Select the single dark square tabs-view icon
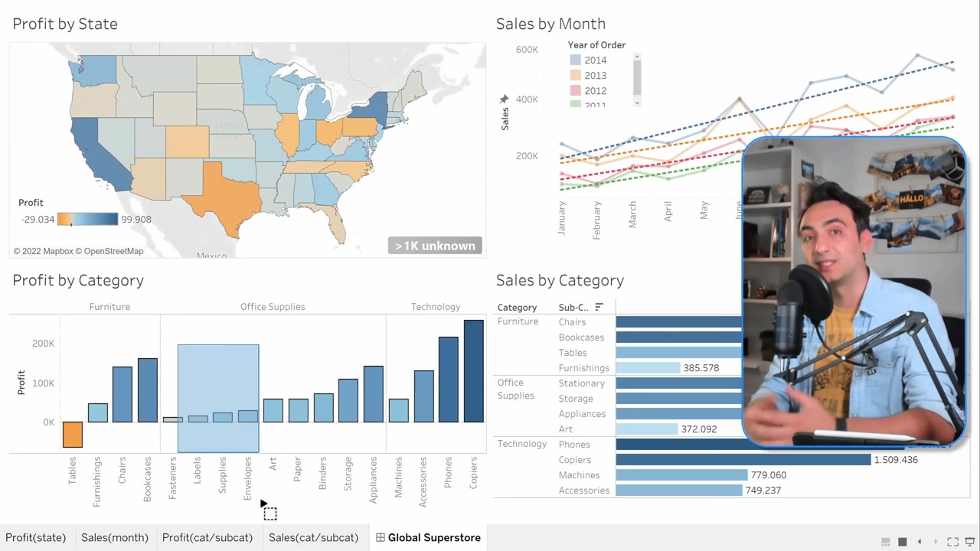Viewport: 980px width, 551px height. tap(903, 542)
